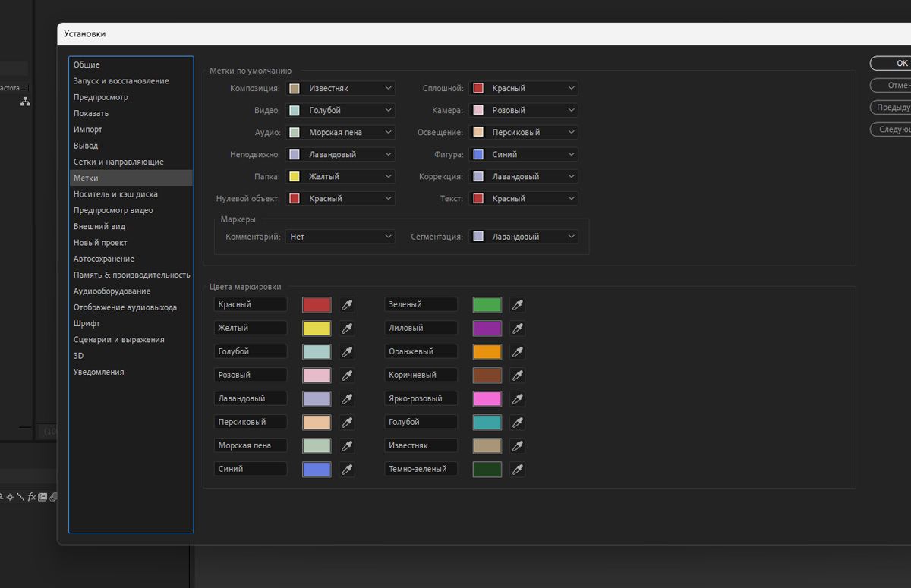Pick color with eyedropper for Желтый

(x=347, y=329)
